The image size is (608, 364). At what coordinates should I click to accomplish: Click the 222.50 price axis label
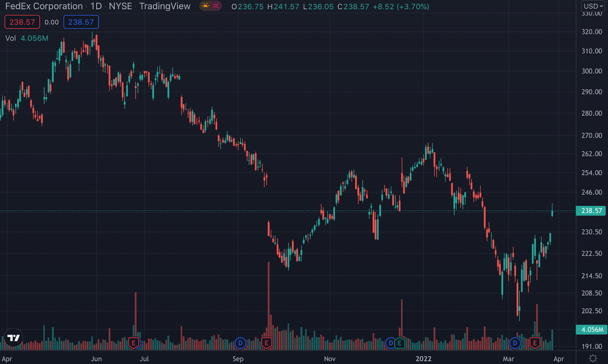(x=592, y=253)
